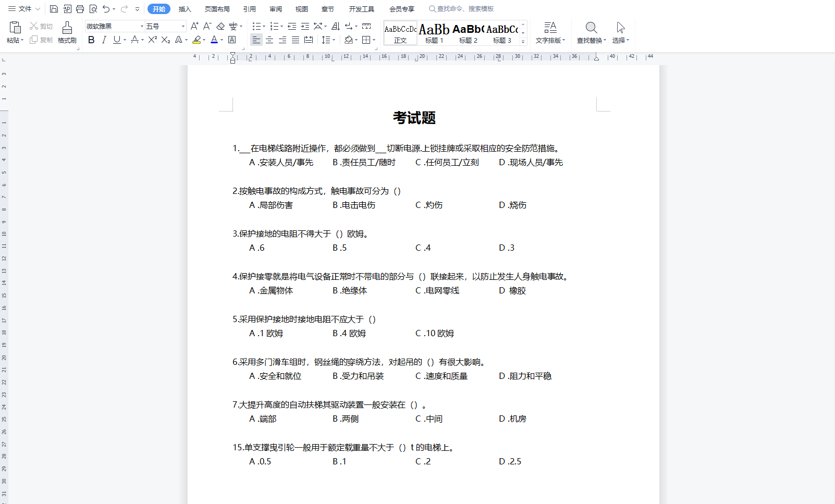Image resolution: width=835 pixels, height=504 pixels.
Task: Apply the 标题 2 style
Action: 468,33
